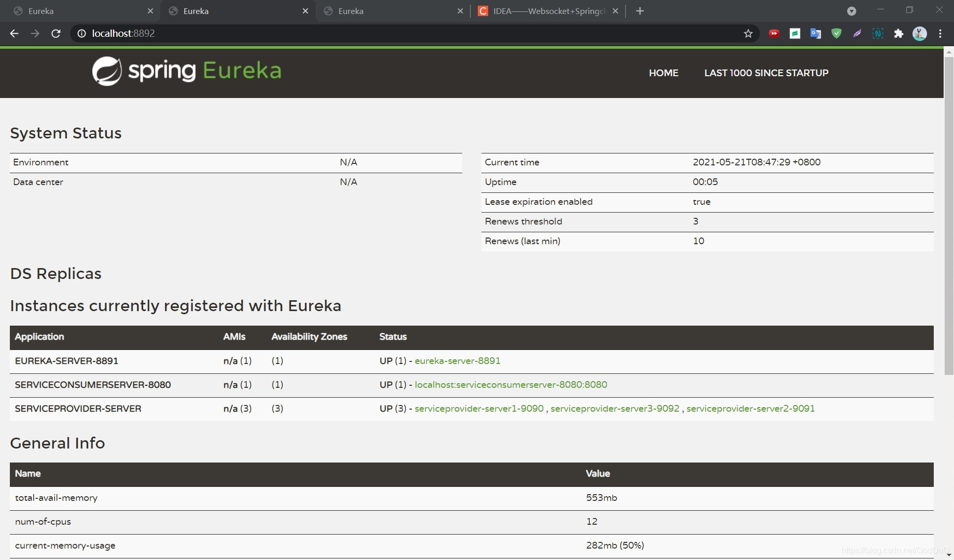Screen dimensions: 954x560
Task: Click the Renews threshold value 3
Action: click(696, 221)
